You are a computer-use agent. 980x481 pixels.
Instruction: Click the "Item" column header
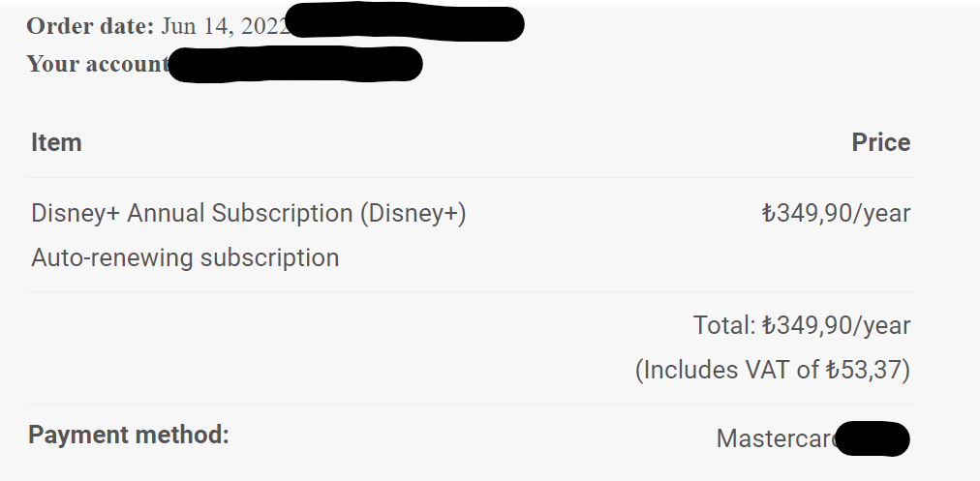point(56,143)
